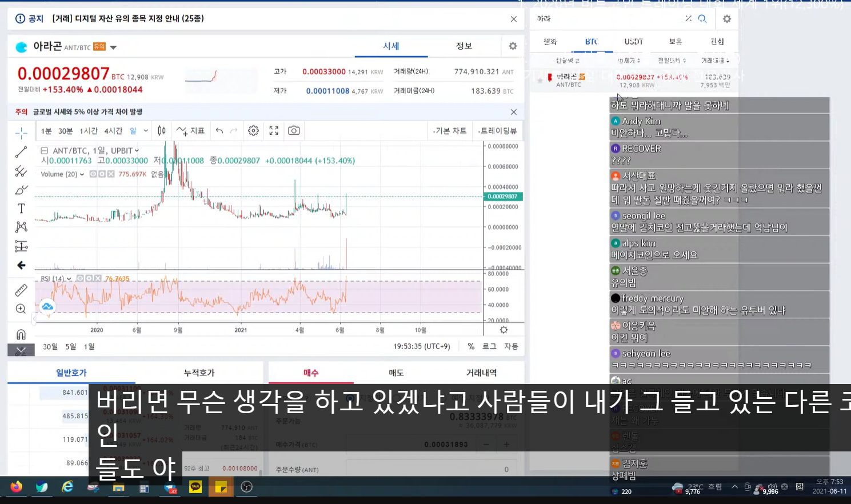Select the BTC market tab
The width and height of the screenshot is (851, 504).
592,42
